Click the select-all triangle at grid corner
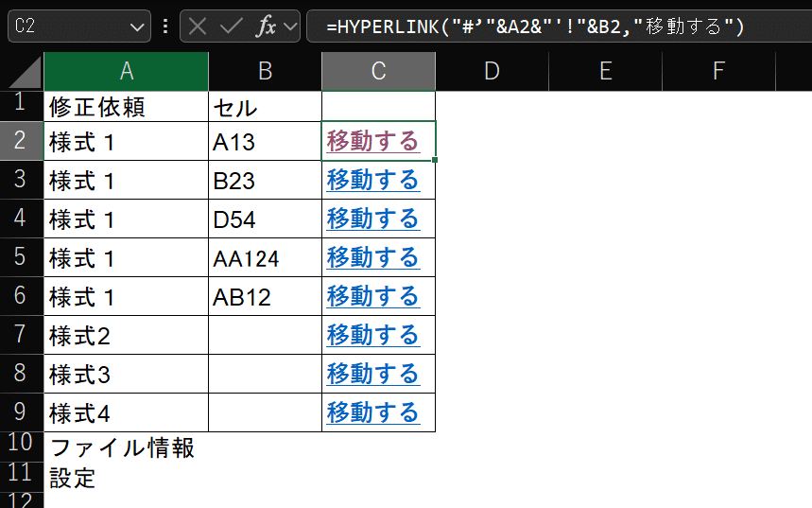Viewport: 812px width, 508px height. click(x=25, y=73)
